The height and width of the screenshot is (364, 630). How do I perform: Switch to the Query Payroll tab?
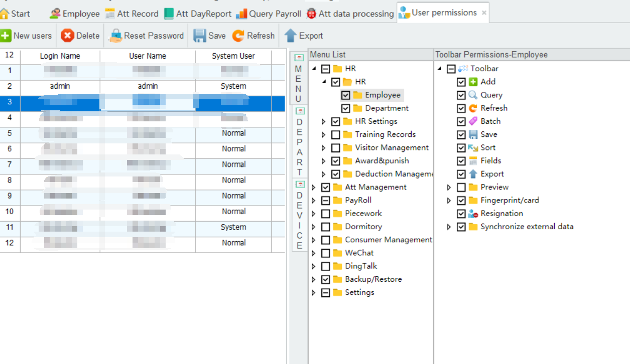coord(269,14)
